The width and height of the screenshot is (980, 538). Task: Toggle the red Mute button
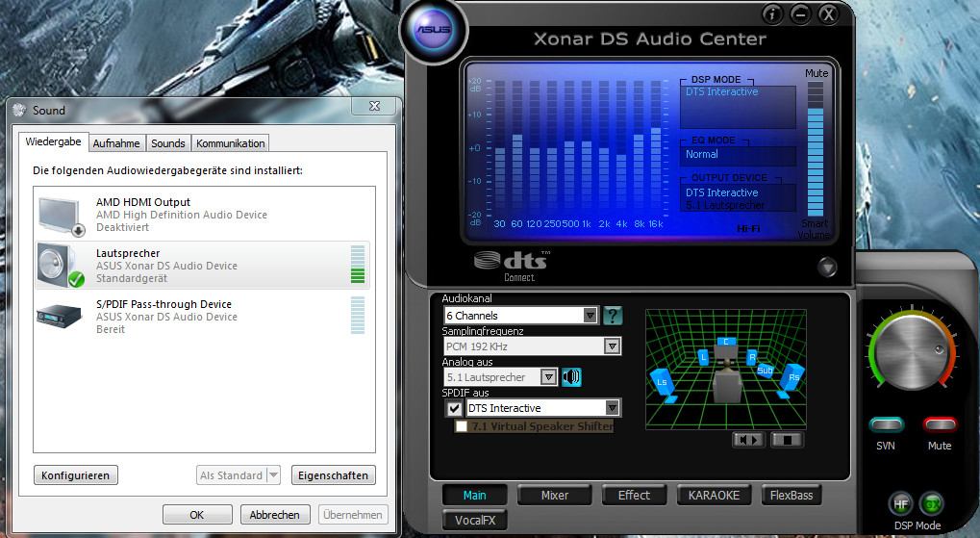[x=940, y=425]
